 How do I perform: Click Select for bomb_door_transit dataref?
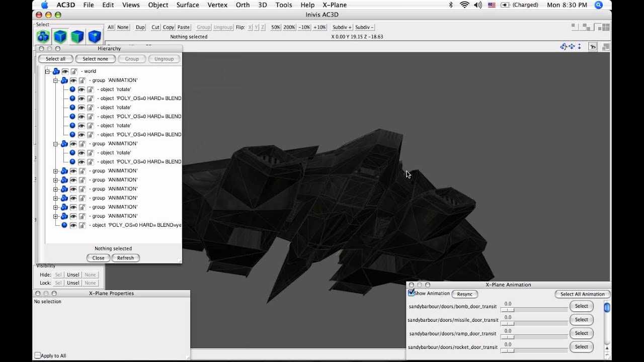coord(582,306)
